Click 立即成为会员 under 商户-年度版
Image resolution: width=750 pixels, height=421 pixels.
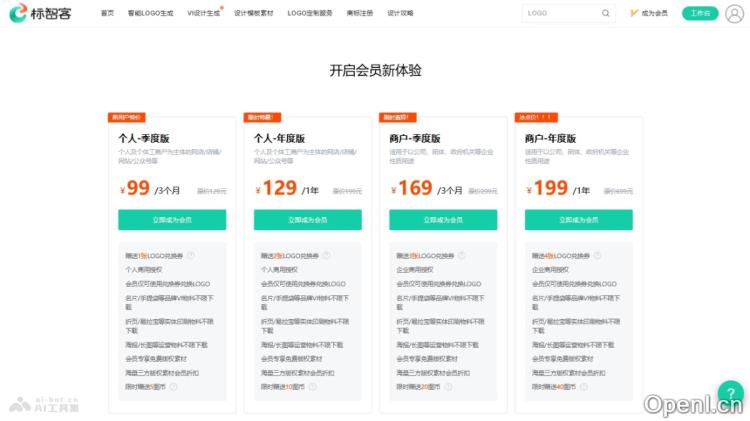coord(579,220)
